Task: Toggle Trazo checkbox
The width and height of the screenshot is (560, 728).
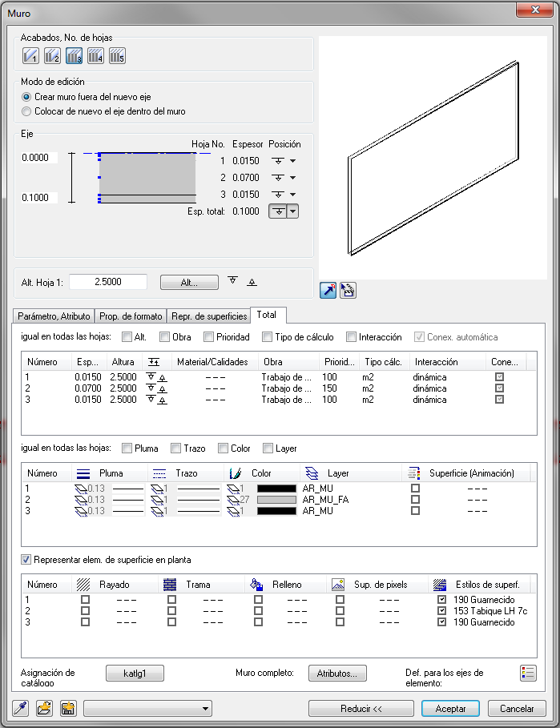Action: [175, 448]
